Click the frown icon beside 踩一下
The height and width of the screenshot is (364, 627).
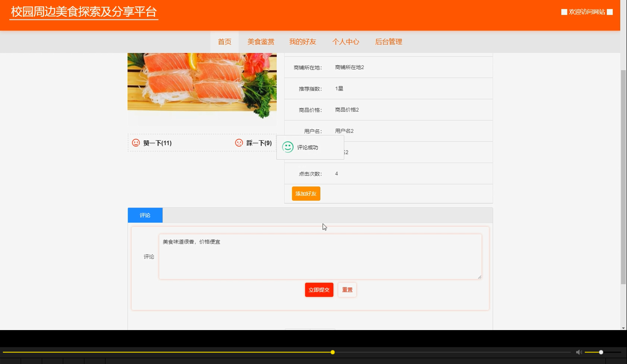pyautogui.click(x=239, y=143)
